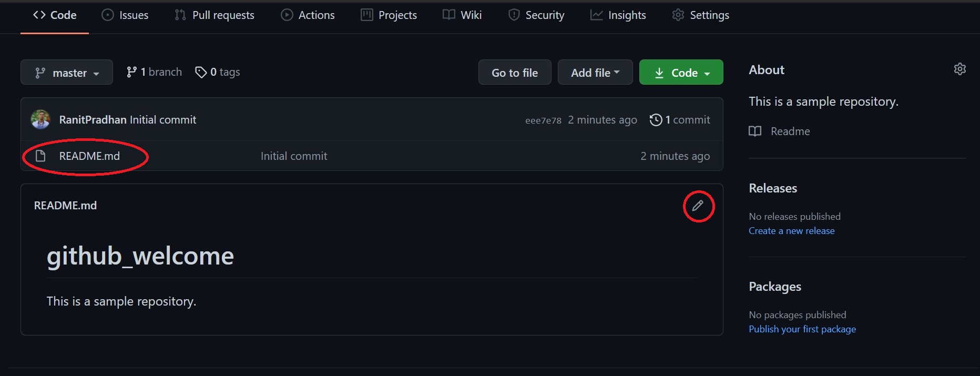The width and height of the screenshot is (980, 376).
Task: Open the green Code download dropdown
Action: pyautogui.click(x=681, y=73)
